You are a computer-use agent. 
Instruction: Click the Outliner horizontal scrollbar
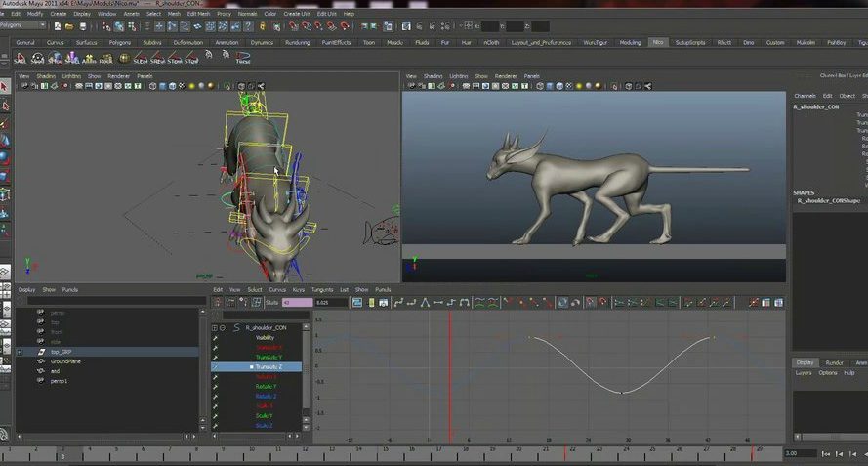tap(104, 437)
